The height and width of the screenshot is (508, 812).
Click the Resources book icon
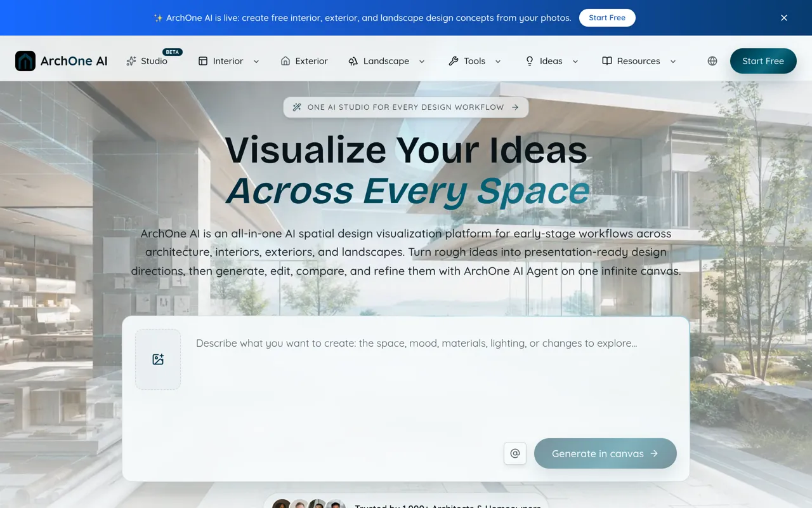pos(607,61)
